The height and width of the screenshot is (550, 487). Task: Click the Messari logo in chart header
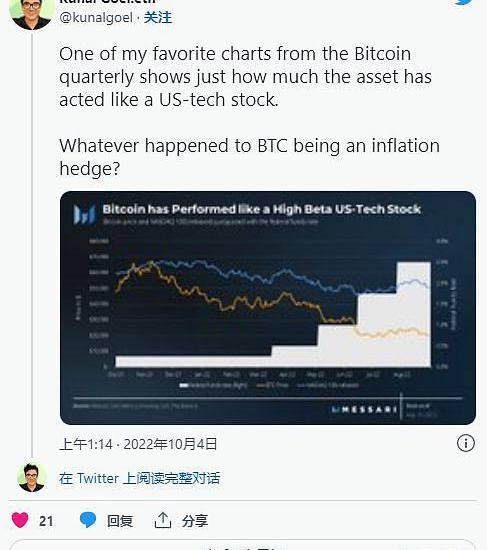85,214
